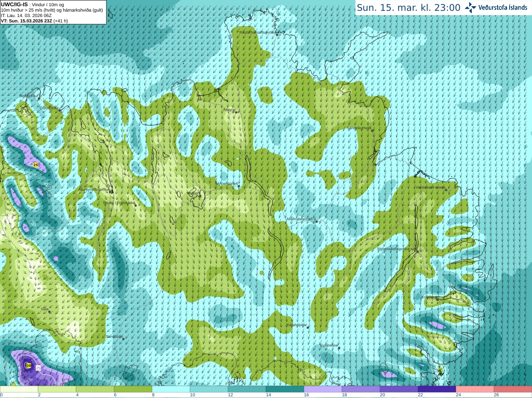The width and height of the screenshot is (532, 398).
Task: Select the 20–22 m/s violet swatch
Action: tap(399, 389)
